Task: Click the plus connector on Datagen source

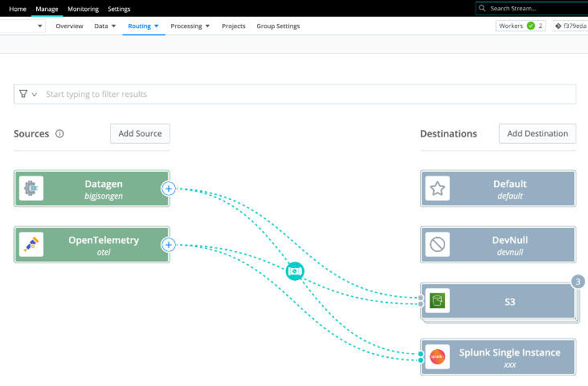Action: [168, 189]
